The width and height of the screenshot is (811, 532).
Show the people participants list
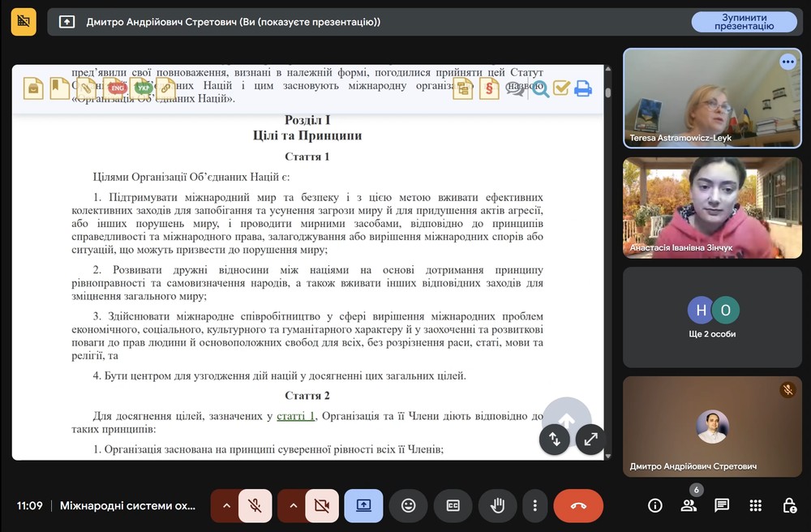point(689,505)
